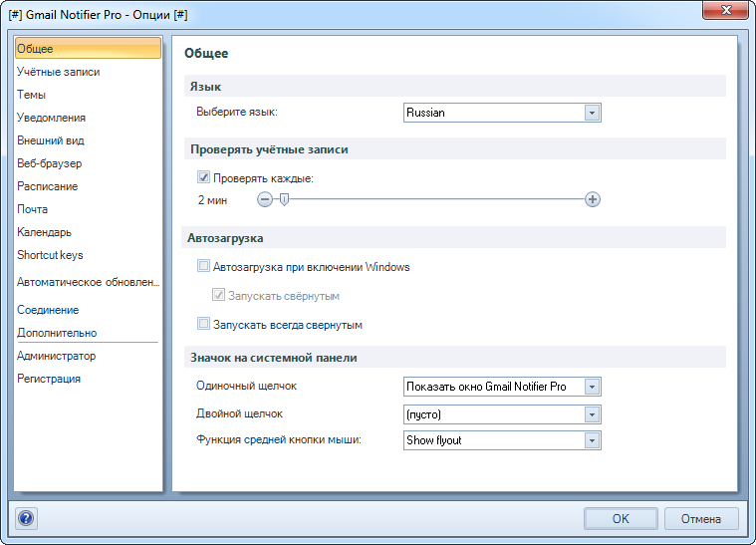Enable Автозагрузка при включении Windows
The width and height of the screenshot is (756, 545).
tap(203, 266)
